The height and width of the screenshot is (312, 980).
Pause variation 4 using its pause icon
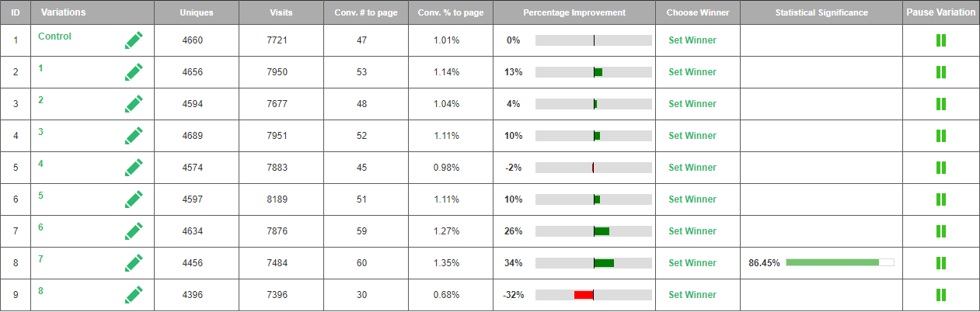coord(940,168)
